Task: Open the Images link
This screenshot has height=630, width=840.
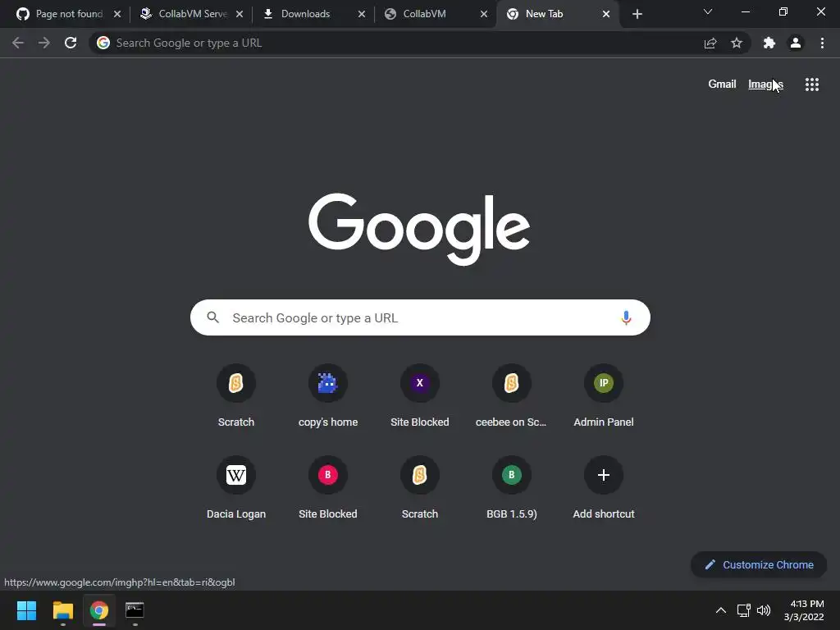Action: pyautogui.click(x=765, y=84)
